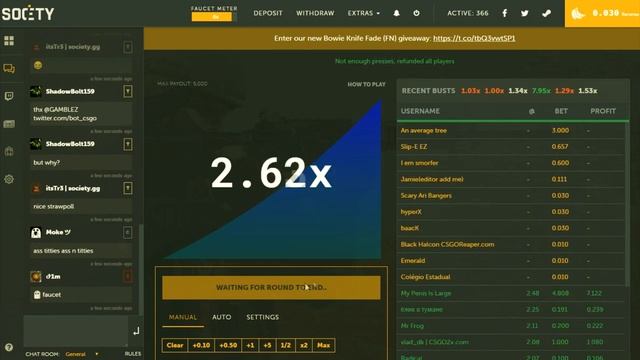Click the chat message input box
This screenshot has height=360, width=640.
click(x=76, y=331)
